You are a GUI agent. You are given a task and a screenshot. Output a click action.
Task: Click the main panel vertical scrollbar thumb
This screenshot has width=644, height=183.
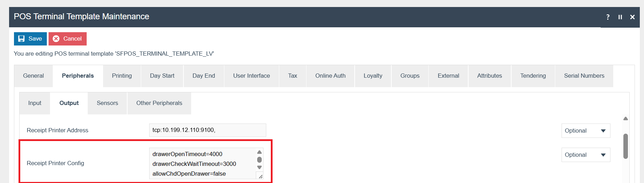point(625,146)
